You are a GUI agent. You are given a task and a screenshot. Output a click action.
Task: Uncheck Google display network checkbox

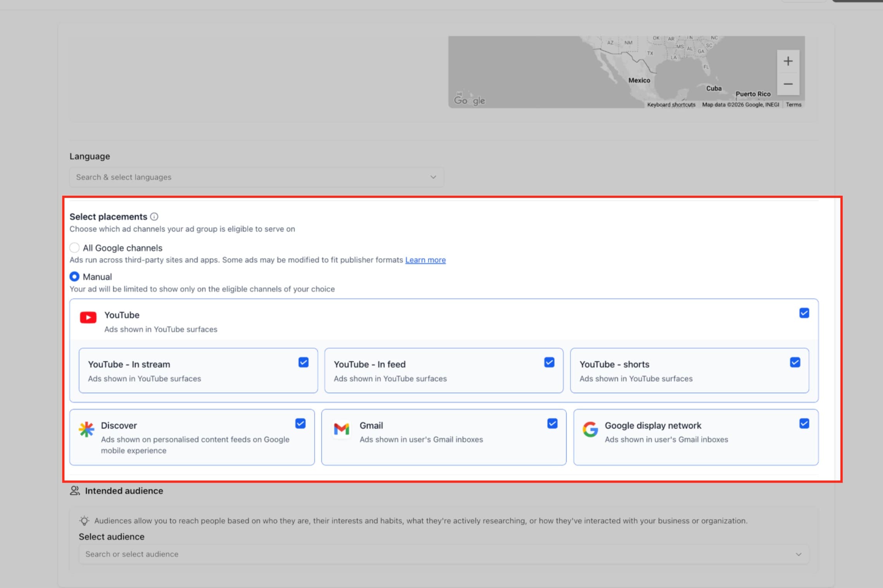[x=804, y=423]
